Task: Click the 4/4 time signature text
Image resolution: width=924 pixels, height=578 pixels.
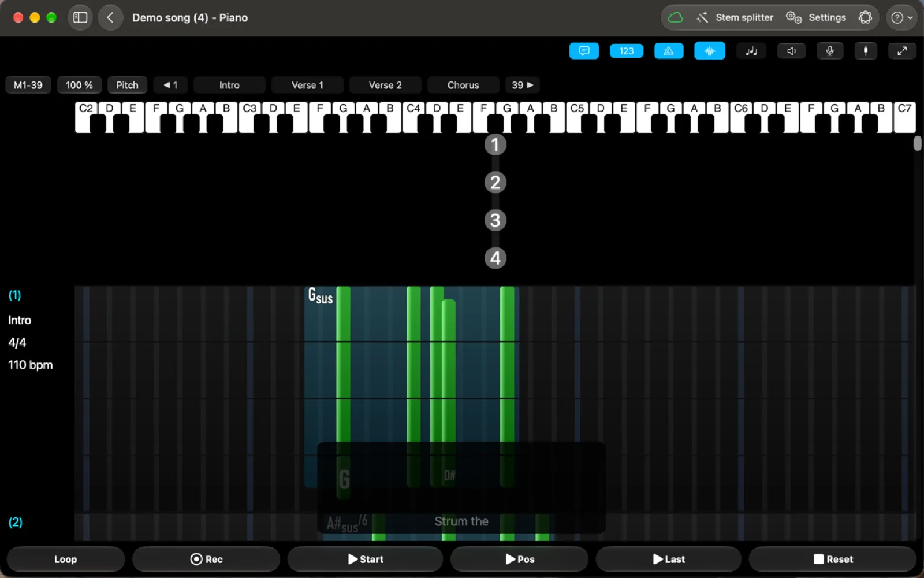Action: click(x=17, y=342)
